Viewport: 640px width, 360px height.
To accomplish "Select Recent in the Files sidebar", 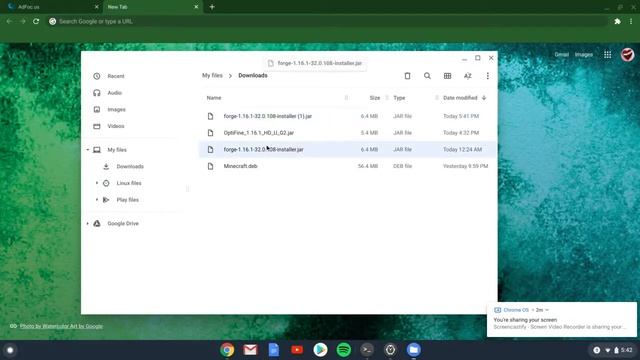I will pyautogui.click(x=116, y=76).
